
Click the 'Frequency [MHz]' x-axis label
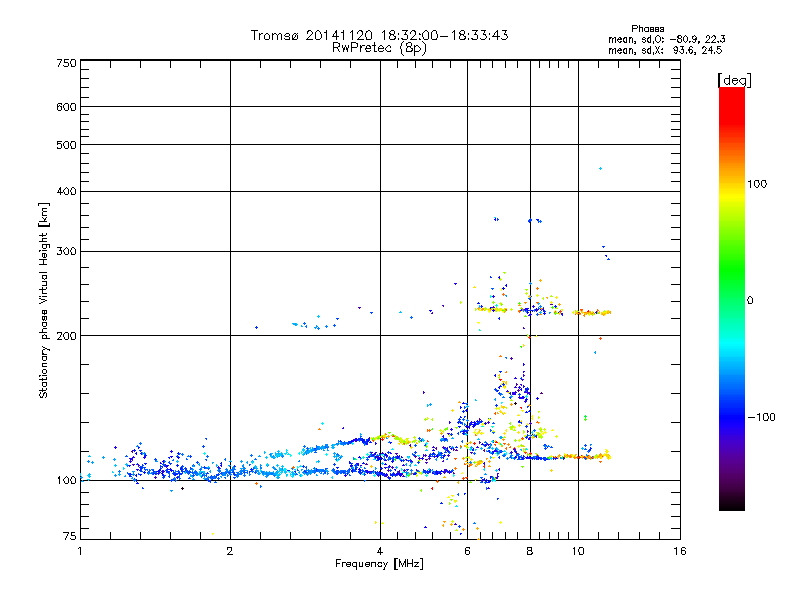pos(379,564)
